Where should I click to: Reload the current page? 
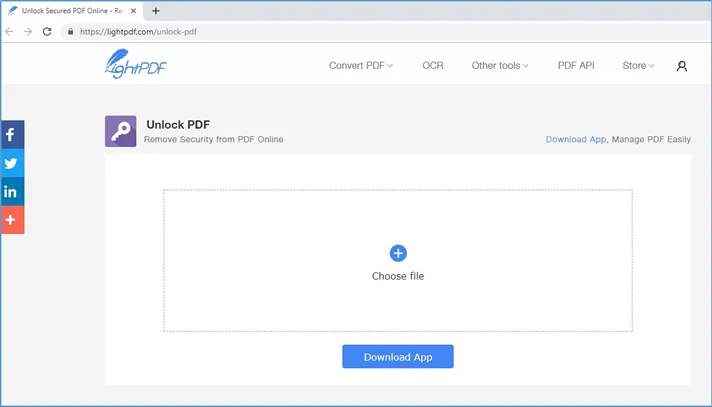coord(47,32)
